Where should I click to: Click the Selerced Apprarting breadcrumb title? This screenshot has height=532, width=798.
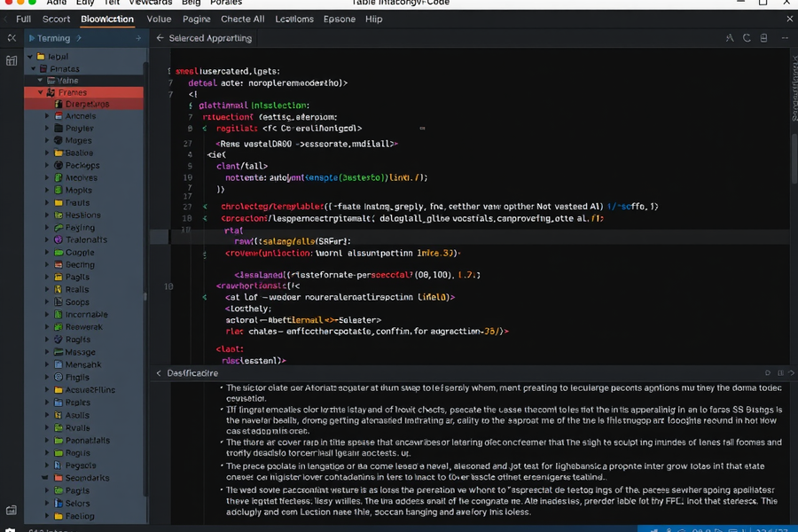point(210,38)
